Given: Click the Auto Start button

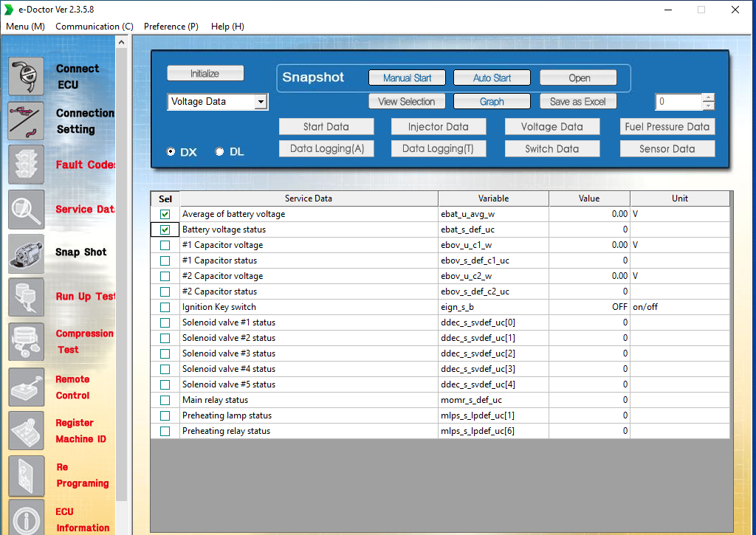Looking at the screenshot, I should (492, 77).
